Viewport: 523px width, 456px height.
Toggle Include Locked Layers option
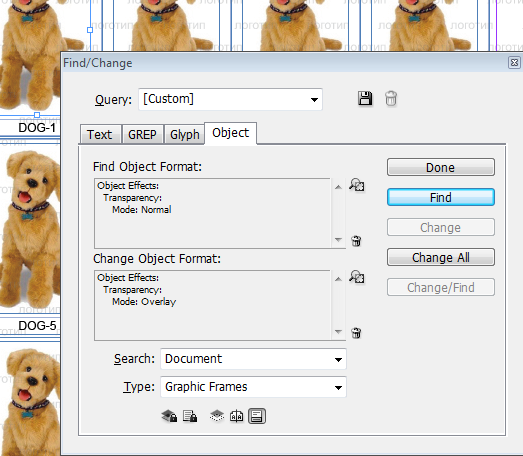(x=169, y=416)
